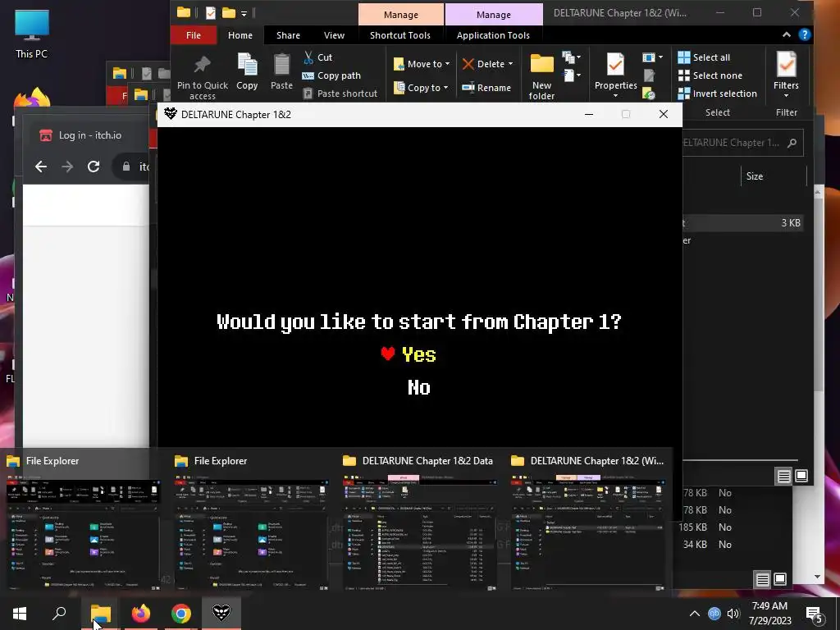840x630 pixels.
Task: Click Copy path in the ribbon
Action: (331, 75)
